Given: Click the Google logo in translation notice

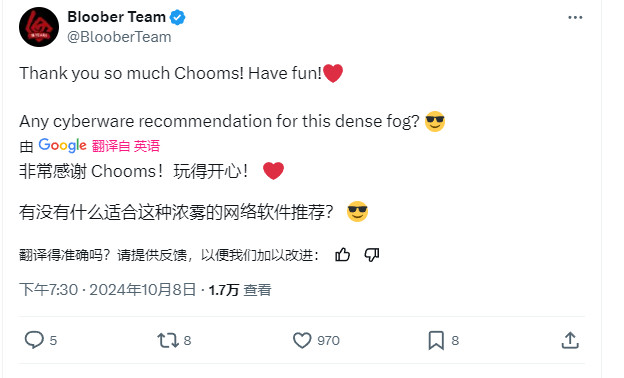Looking at the screenshot, I should [62, 146].
